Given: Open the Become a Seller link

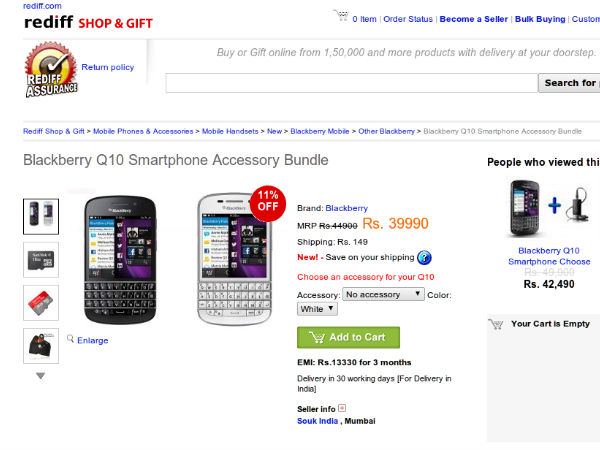Looking at the screenshot, I should [x=474, y=19].
